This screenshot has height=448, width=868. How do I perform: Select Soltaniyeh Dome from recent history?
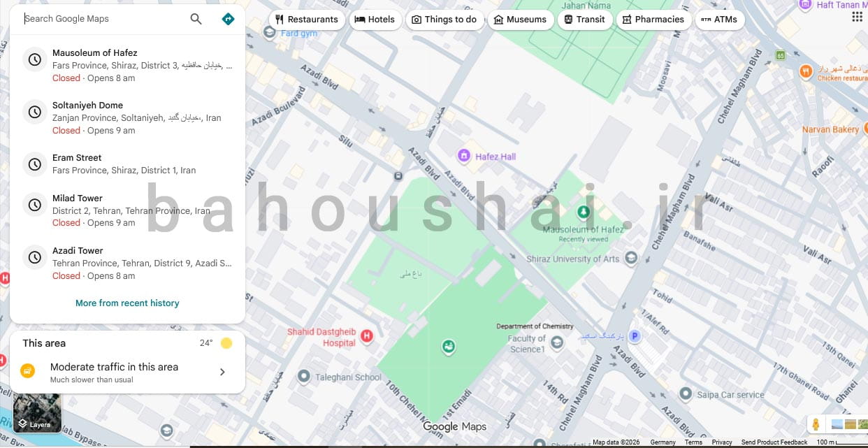pos(127,117)
